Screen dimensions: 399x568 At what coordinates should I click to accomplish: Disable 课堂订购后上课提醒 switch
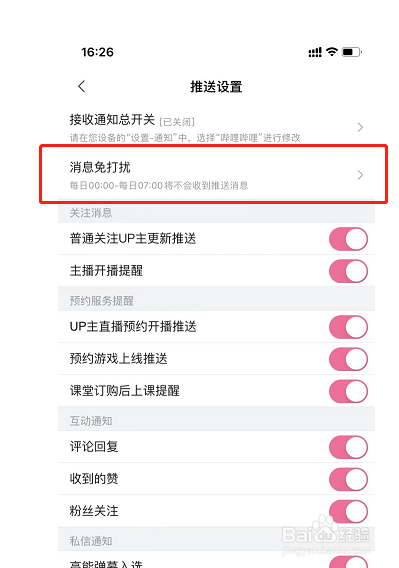coord(348,391)
